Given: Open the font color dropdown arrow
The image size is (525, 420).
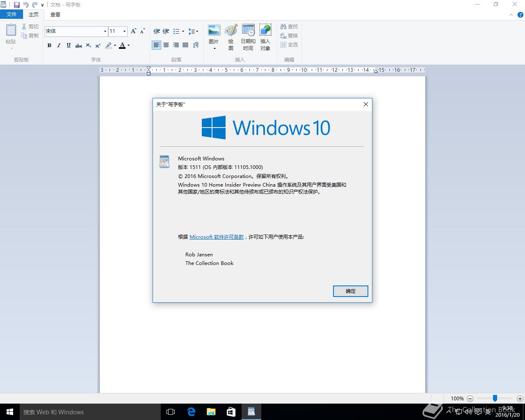Looking at the screenshot, I should click(x=128, y=46).
